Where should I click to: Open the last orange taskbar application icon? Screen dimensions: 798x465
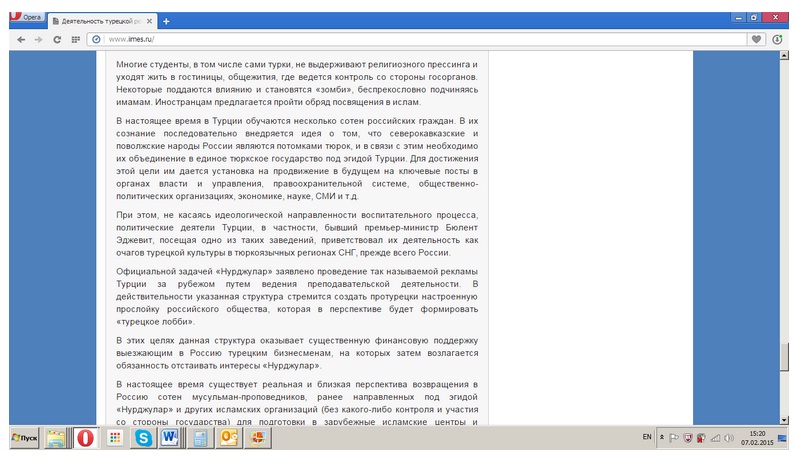point(258,438)
